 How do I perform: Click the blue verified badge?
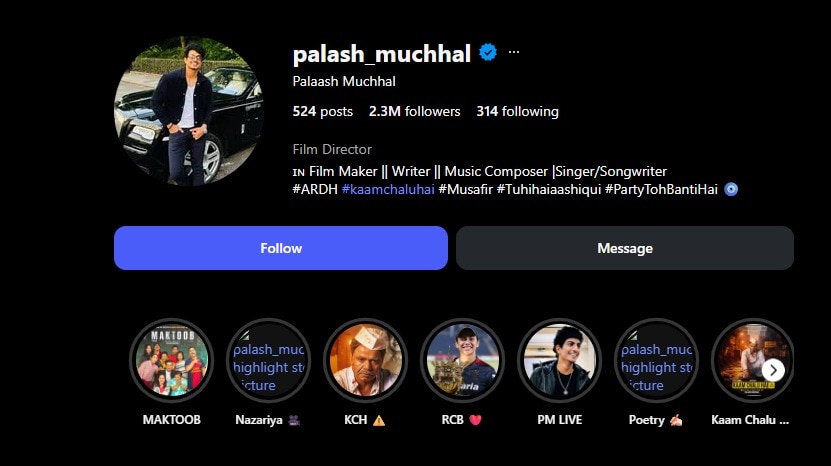(x=488, y=52)
